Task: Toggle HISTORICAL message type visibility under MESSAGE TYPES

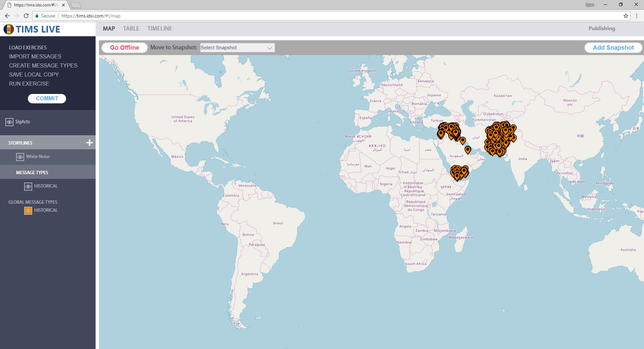Action: pos(28,187)
